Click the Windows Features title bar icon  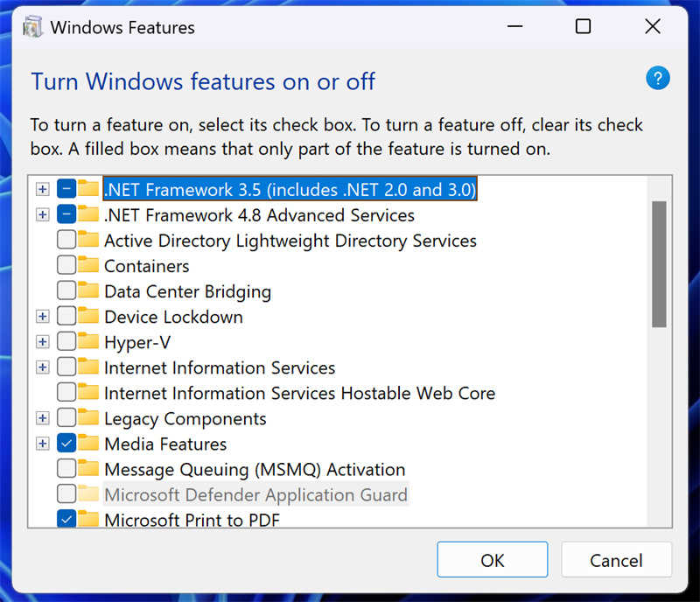coord(32,27)
